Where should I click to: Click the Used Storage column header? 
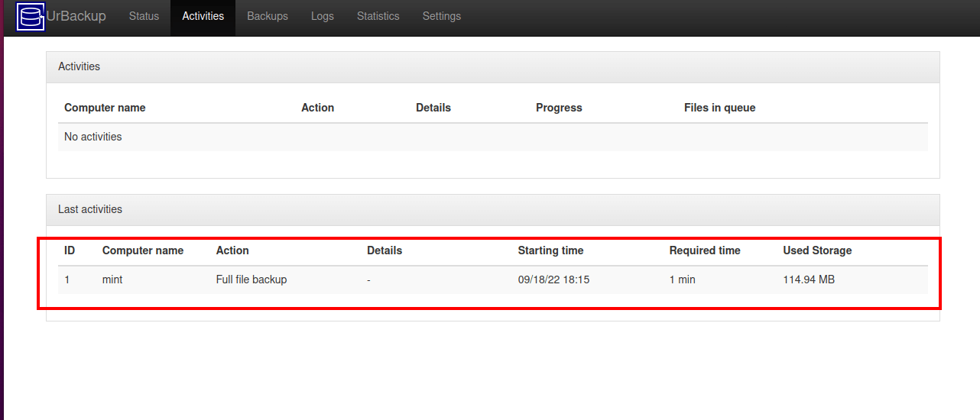[x=817, y=250]
